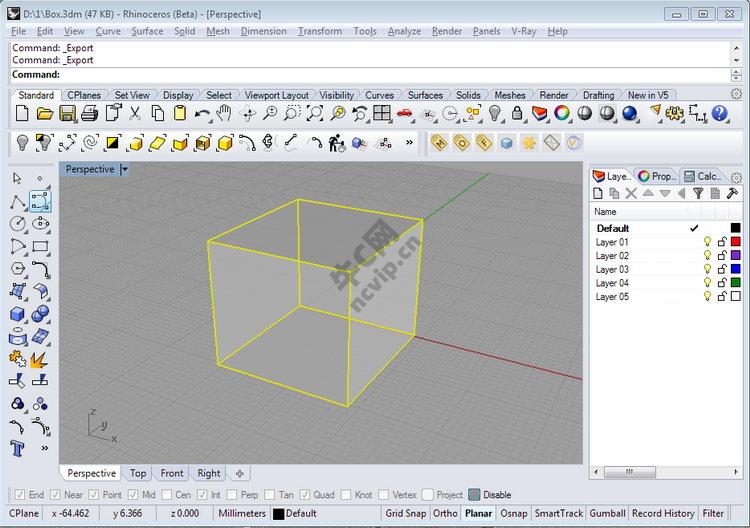Screen dimensions: 750x528
Task: Click the Undo arrow icon
Action: (x=202, y=114)
